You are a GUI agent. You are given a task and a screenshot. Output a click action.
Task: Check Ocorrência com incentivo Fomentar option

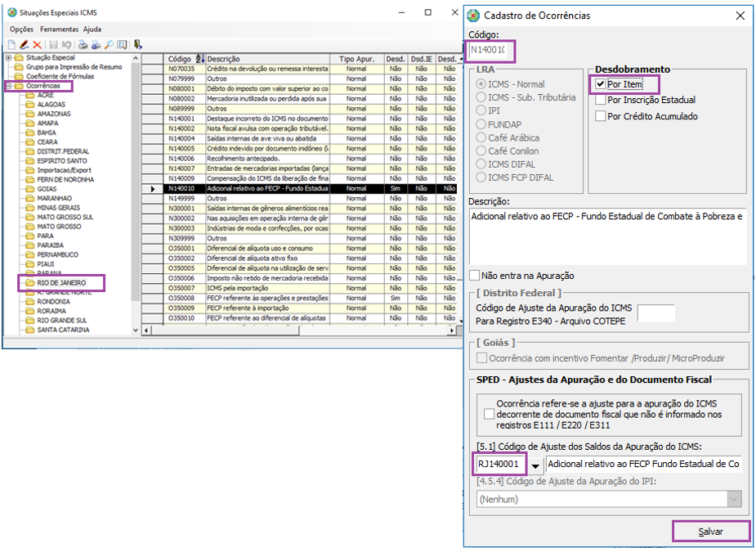481,358
